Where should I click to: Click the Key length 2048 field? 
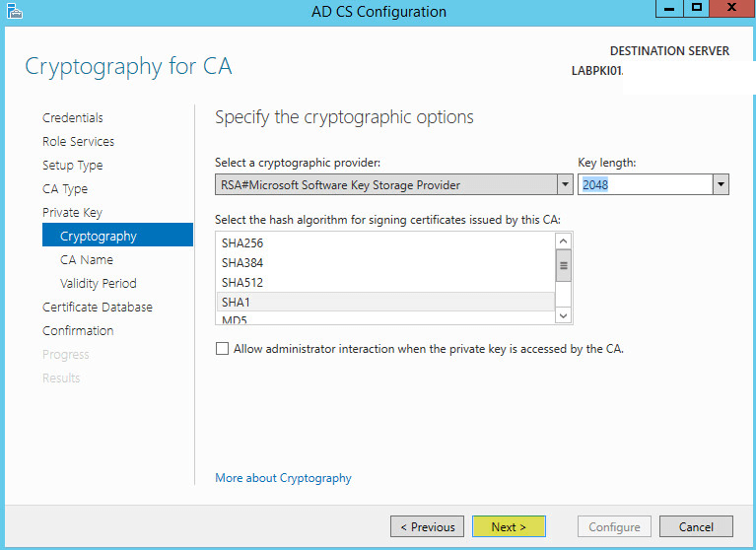pyautogui.click(x=646, y=184)
